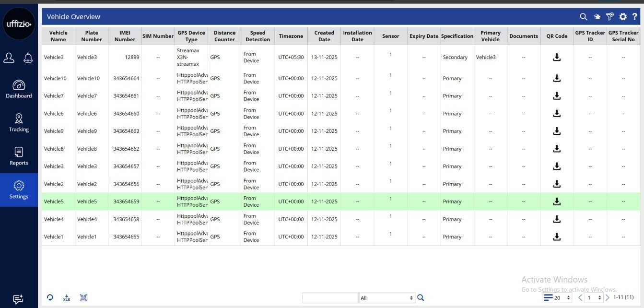Go to next page arrow
Viewport: 644px width, 308px height.
(x=608, y=298)
